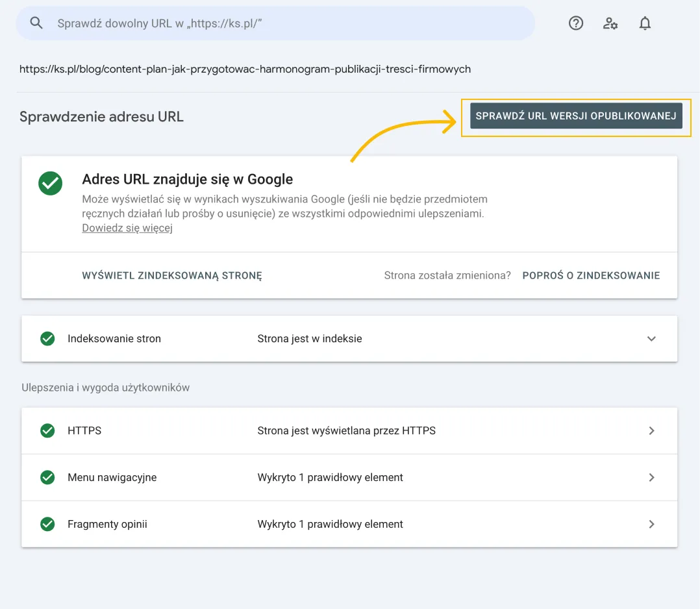Open the notifications bell
This screenshot has width=700, height=609.
click(x=645, y=23)
